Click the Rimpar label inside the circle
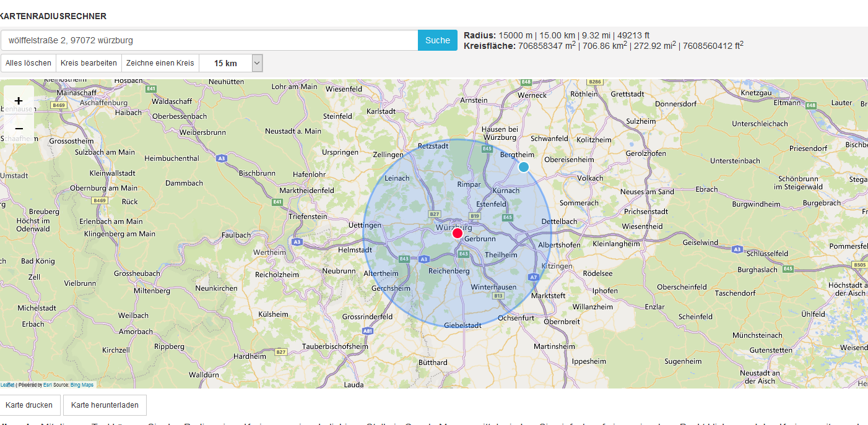The image size is (868, 425). pyautogui.click(x=469, y=184)
